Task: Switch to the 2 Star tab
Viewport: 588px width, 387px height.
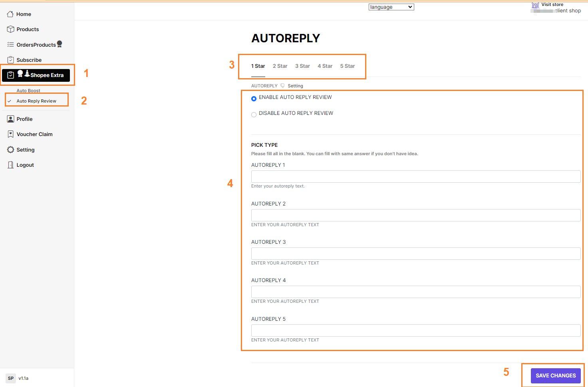Action: 280,66
